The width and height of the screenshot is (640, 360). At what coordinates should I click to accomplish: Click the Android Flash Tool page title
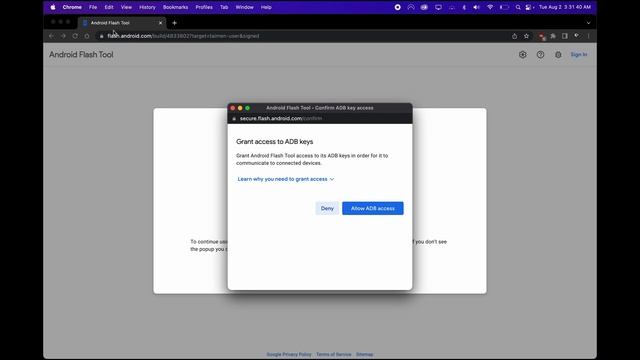(x=81, y=55)
